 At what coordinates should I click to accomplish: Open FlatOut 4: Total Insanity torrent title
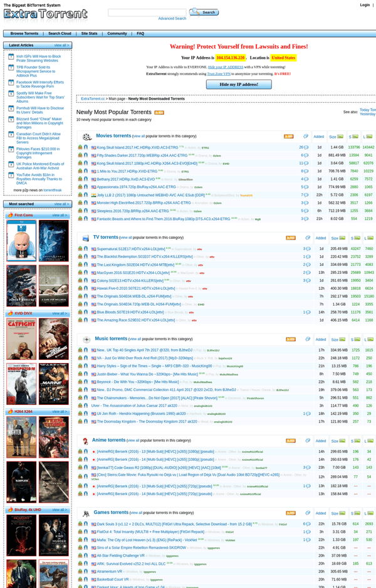[150, 532]
